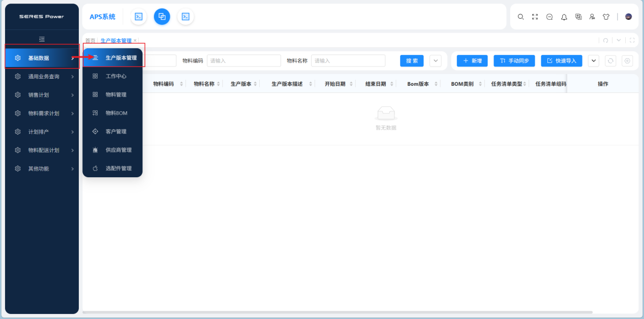
Task: Open 客户管理 from the submenu
Action: click(x=113, y=132)
